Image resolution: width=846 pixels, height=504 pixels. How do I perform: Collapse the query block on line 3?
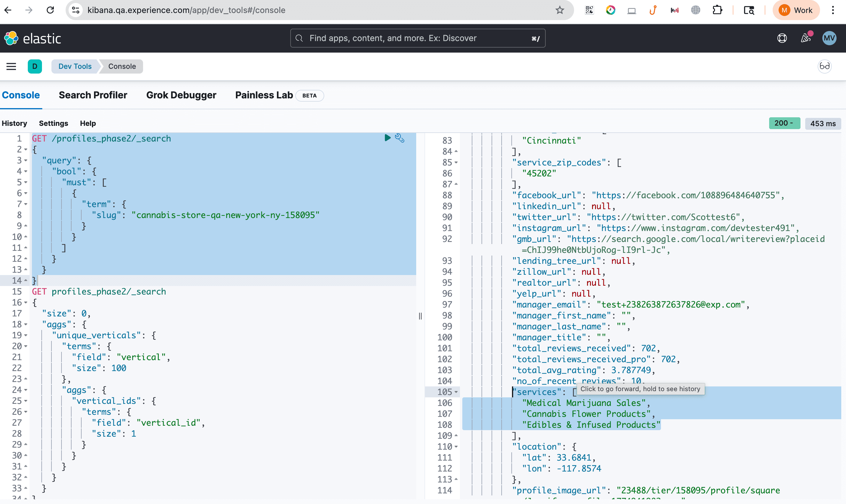click(x=26, y=160)
